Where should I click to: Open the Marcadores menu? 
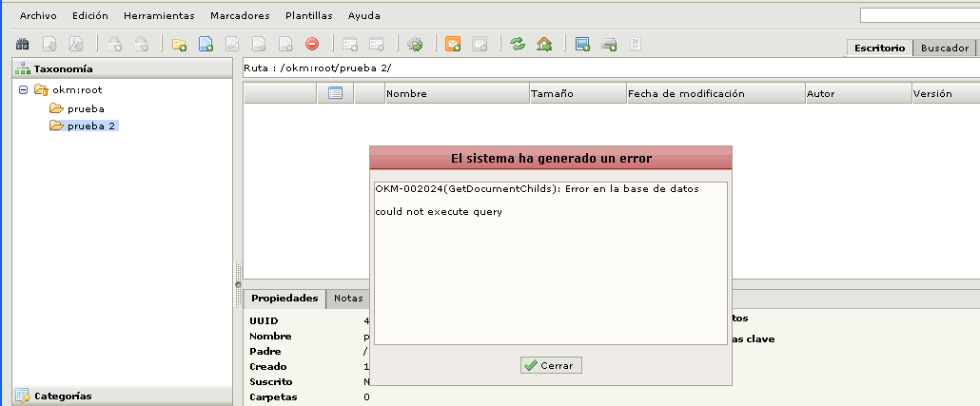(240, 15)
